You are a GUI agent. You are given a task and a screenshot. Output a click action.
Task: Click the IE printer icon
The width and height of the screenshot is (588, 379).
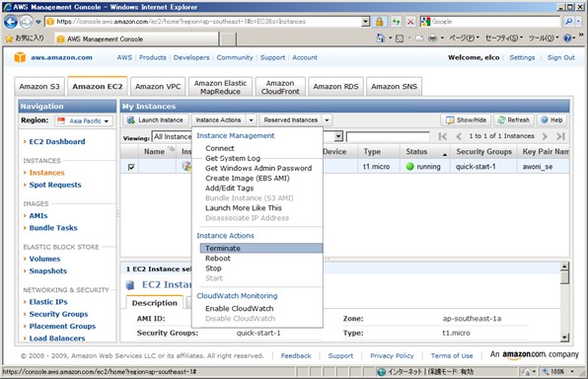point(433,38)
